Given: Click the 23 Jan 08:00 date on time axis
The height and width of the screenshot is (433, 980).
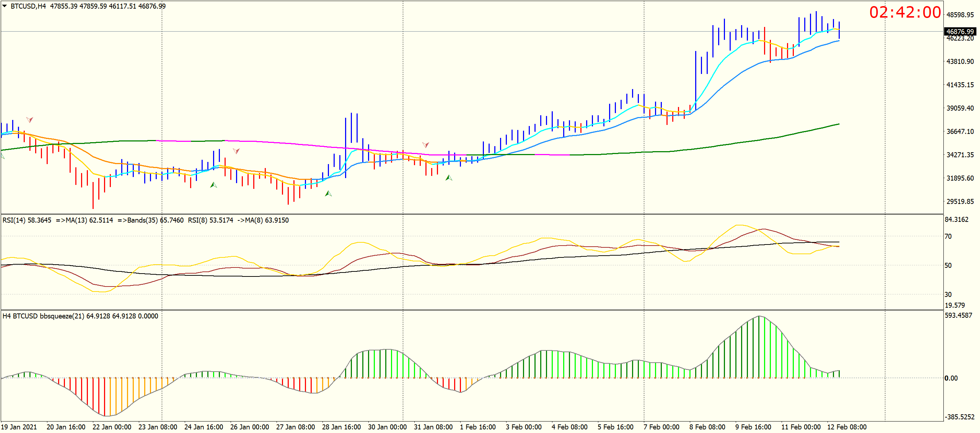Looking at the screenshot, I should pos(157,427).
